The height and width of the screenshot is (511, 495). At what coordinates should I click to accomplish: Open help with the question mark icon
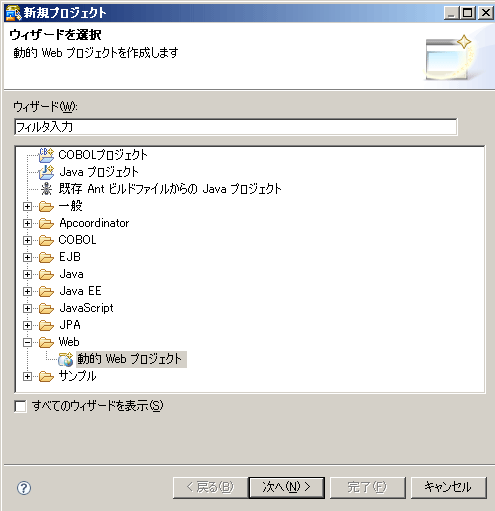[x=24, y=488]
